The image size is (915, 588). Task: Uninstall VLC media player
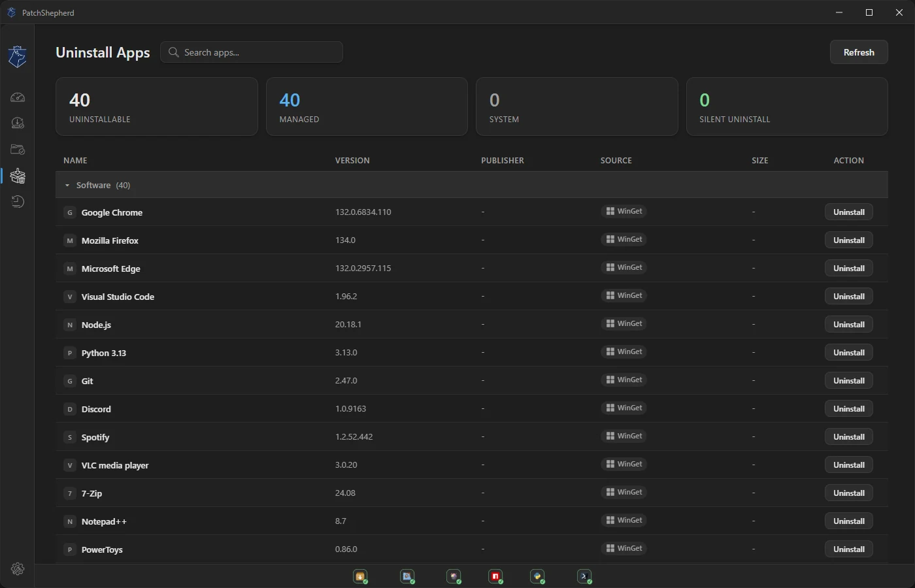point(848,465)
